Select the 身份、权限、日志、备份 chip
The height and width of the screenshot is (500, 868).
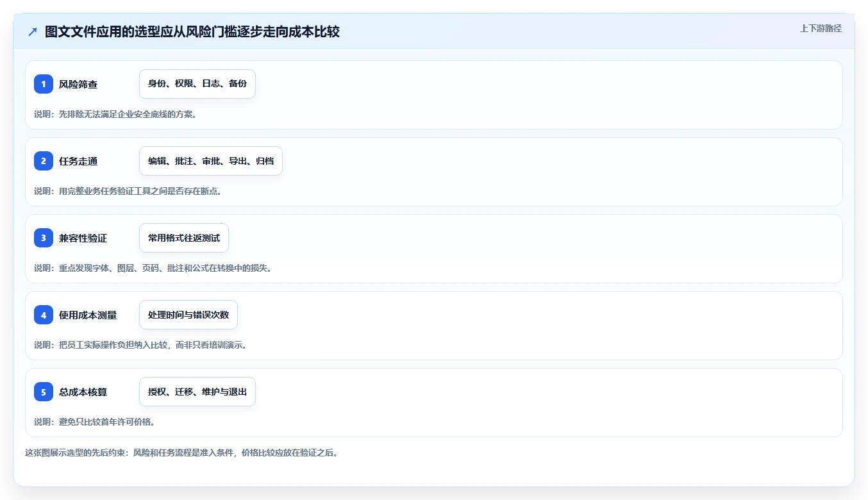(197, 84)
